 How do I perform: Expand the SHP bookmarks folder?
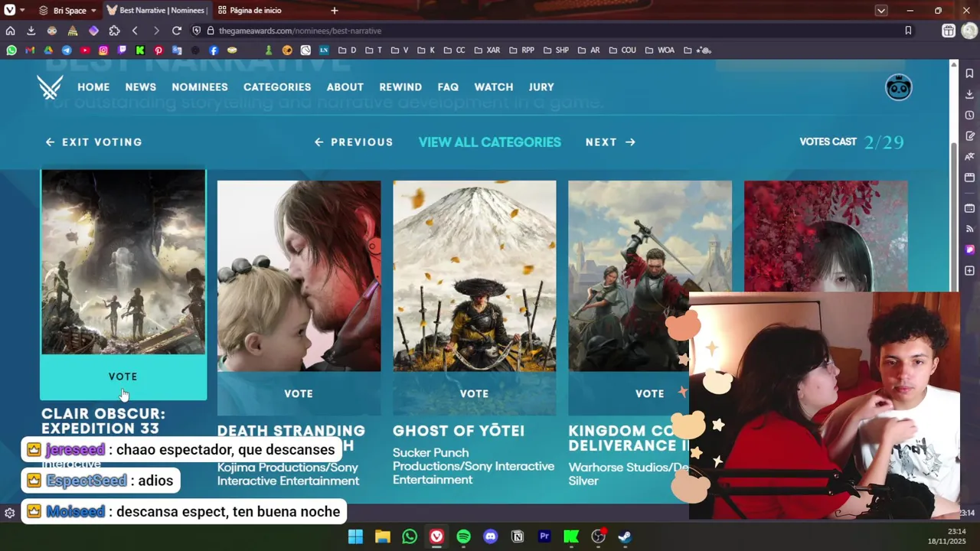pyautogui.click(x=556, y=51)
